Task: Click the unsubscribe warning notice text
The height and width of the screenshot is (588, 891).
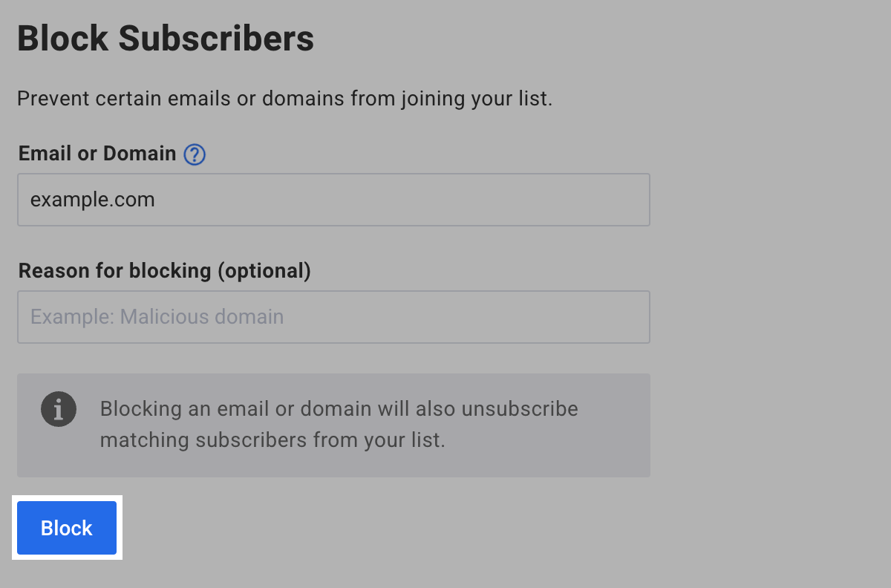Action: point(339,424)
